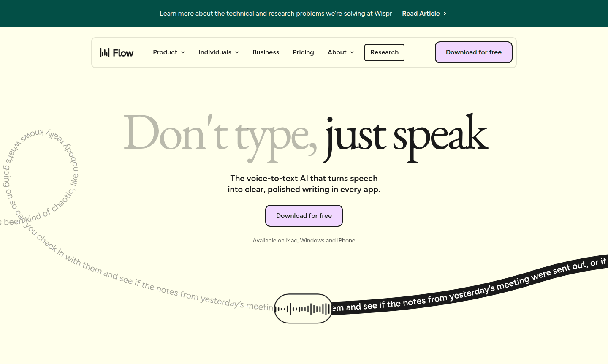Click the outlined Research button
Image resolution: width=608 pixels, height=364 pixels.
pyautogui.click(x=384, y=52)
